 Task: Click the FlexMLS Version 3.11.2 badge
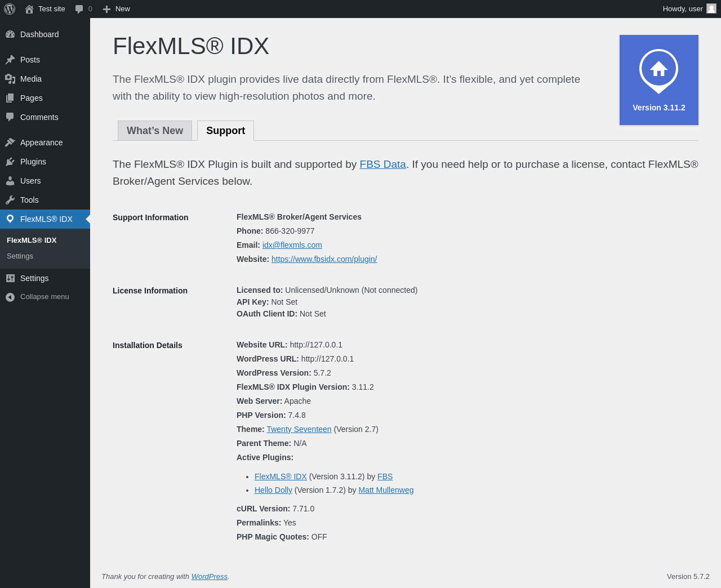(659, 80)
